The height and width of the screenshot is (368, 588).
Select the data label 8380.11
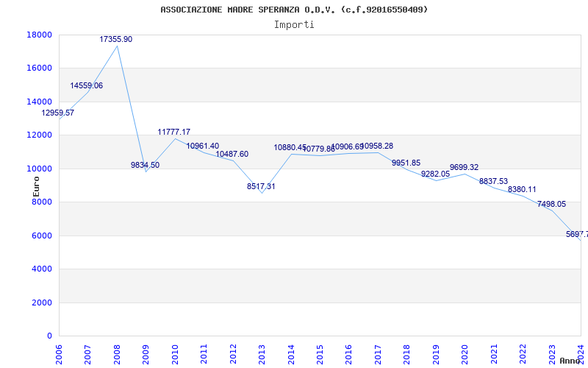522,189
